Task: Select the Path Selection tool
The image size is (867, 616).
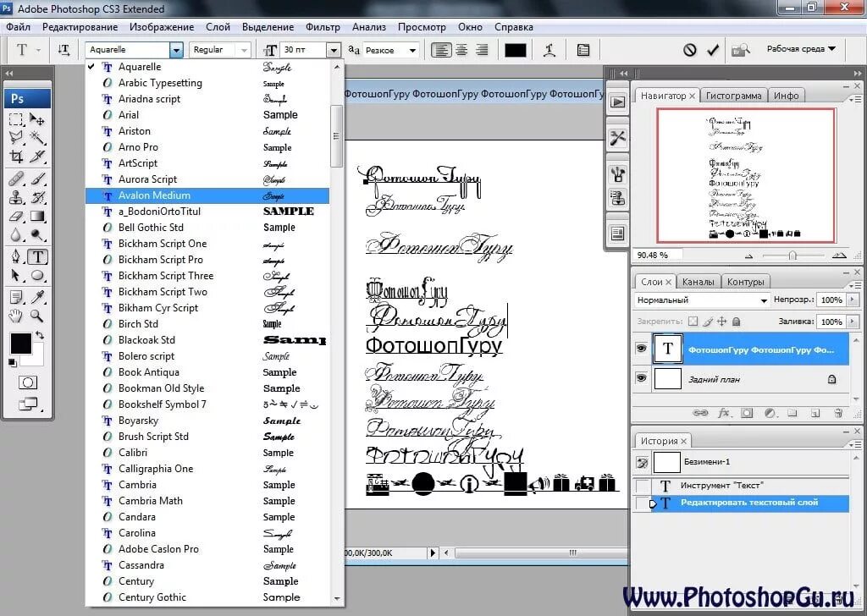Action: coord(16,276)
